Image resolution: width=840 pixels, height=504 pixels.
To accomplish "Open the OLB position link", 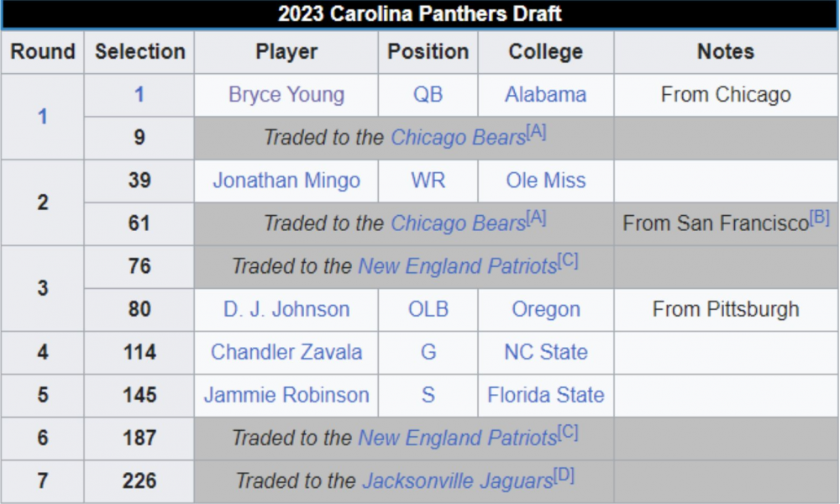I will pyautogui.click(x=428, y=309).
